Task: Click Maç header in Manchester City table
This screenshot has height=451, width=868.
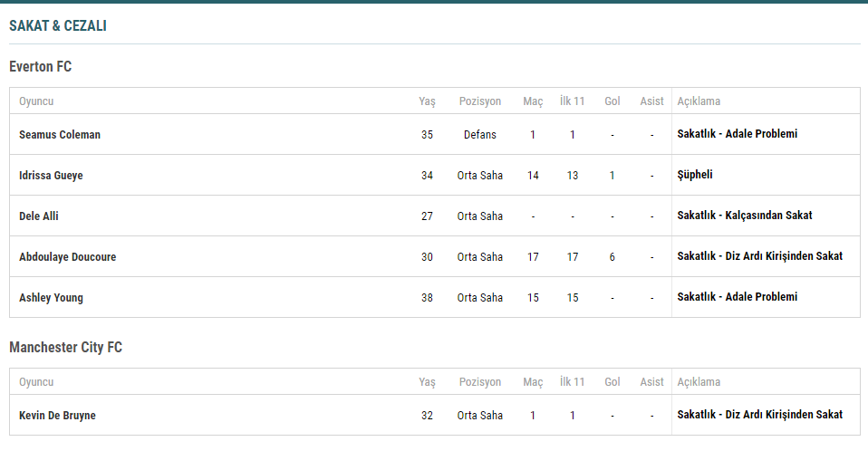Action: (x=533, y=382)
